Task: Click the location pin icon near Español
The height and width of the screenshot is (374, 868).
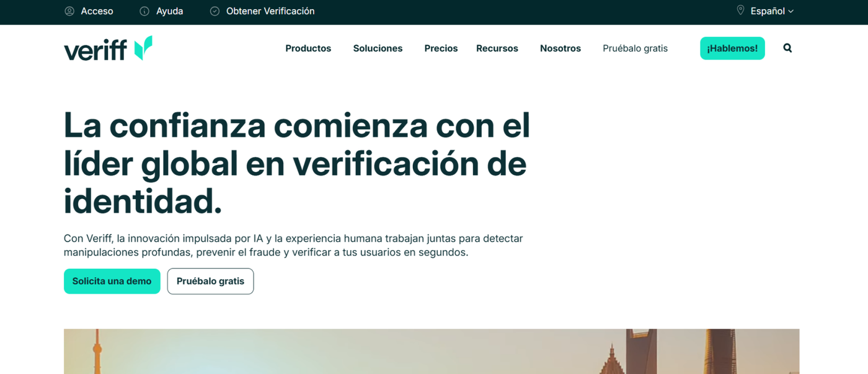Action: coord(740,11)
